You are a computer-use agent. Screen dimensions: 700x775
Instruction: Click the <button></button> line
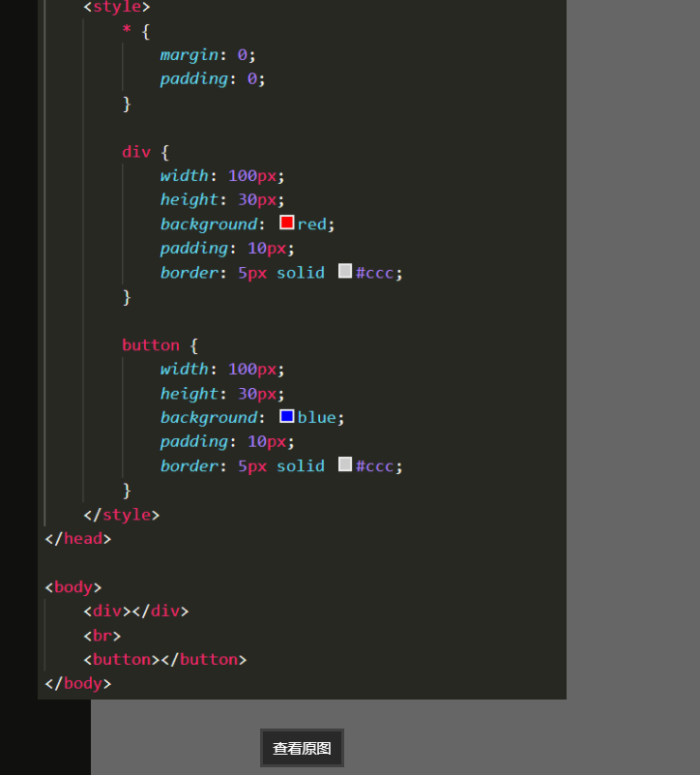(x=165, y=660)
